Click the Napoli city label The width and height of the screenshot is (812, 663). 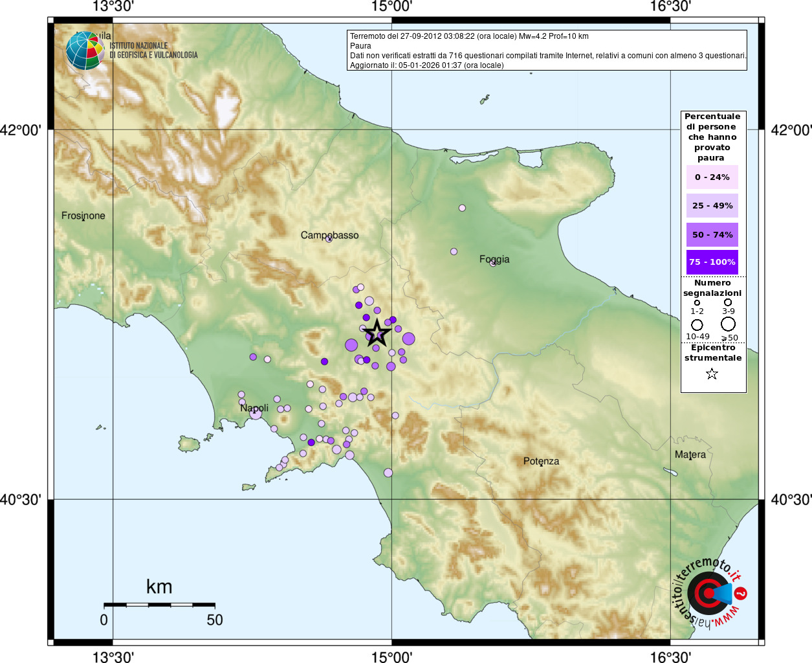pyautogui.click(x=254, y=408)
